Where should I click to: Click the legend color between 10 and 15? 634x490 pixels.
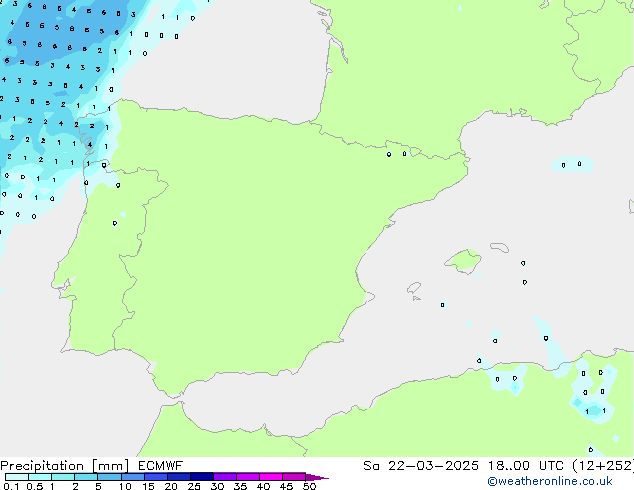coord(132,477)
